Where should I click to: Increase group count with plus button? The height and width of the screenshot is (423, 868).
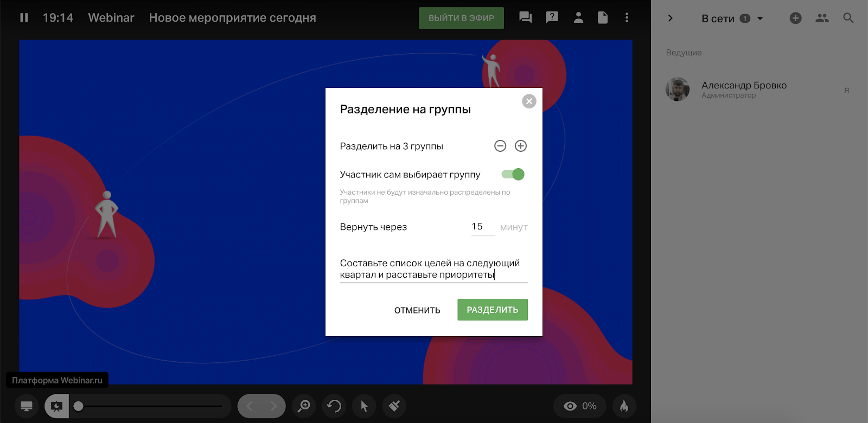(521, 146)
